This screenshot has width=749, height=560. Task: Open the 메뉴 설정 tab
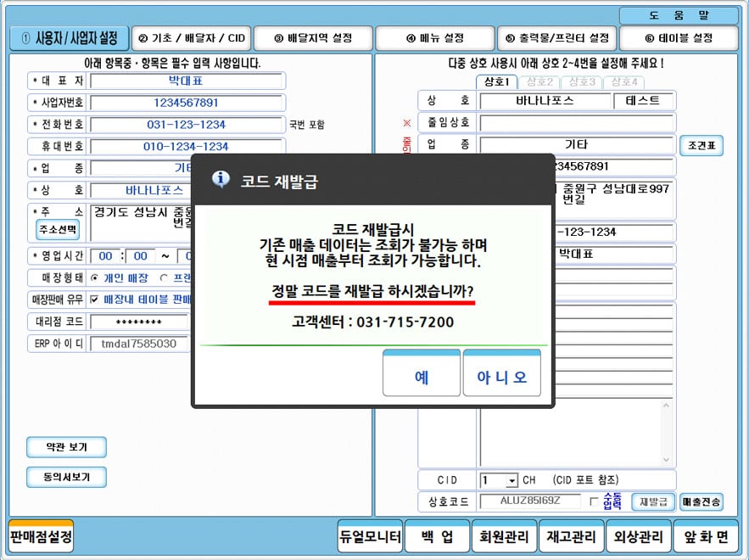435,38
